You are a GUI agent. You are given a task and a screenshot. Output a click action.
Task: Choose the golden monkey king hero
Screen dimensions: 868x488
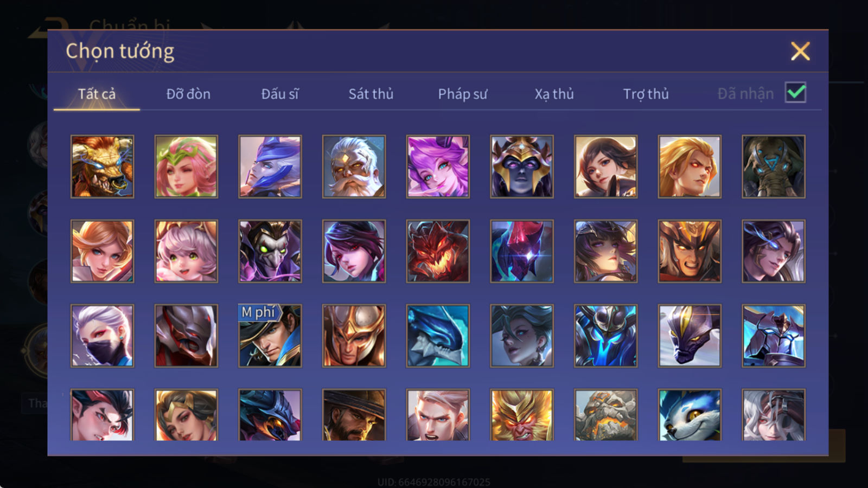pyautogui.click(x=522, y=415)
